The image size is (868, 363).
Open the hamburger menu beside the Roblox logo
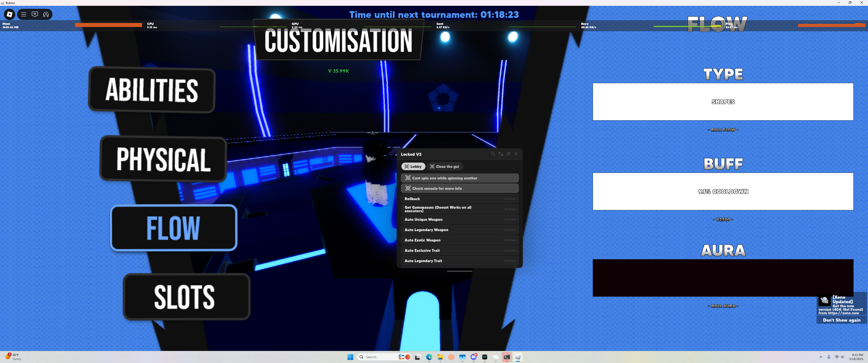pyautogui.click(x=23, y=14)
